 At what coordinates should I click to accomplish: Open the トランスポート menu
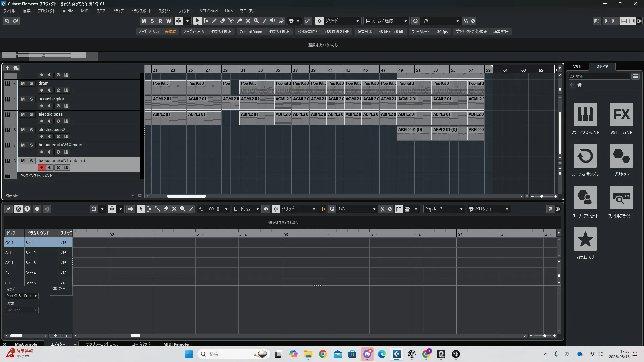(141, 11)
